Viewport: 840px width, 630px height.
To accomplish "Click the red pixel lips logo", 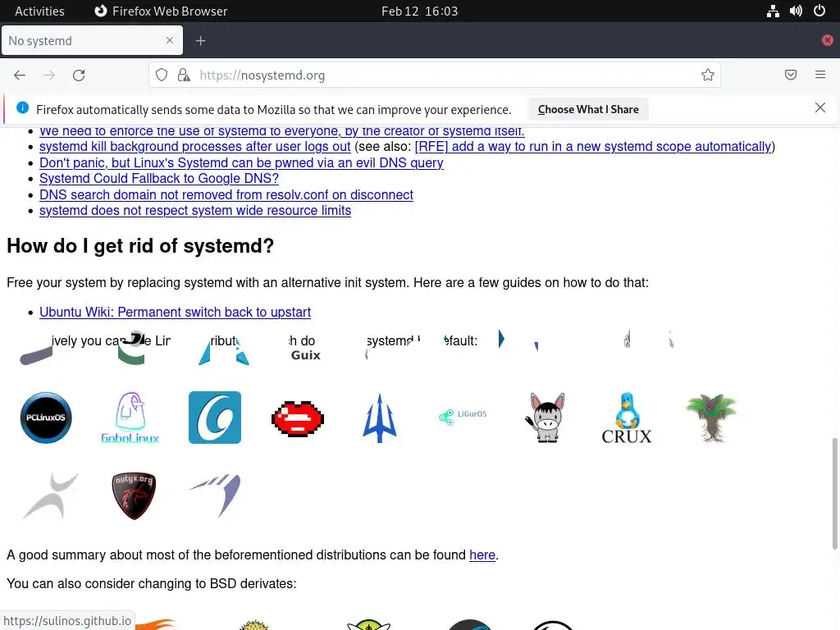I will 298,418.
